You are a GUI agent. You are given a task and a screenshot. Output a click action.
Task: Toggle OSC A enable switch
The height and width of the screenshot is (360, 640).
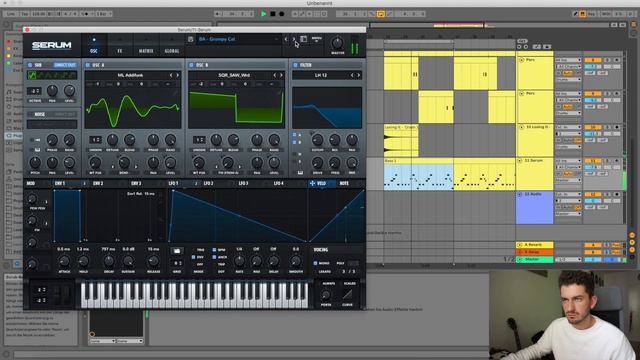(88, 65)
